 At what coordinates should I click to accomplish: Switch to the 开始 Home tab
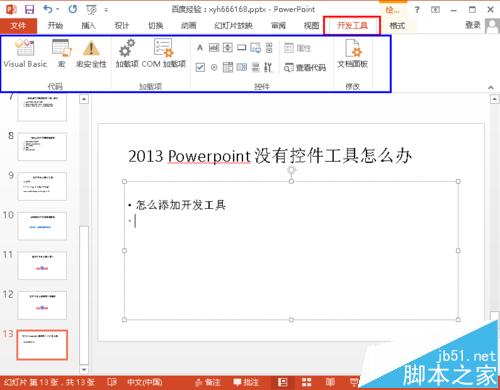pyautogui.click(x=55, y=26)
